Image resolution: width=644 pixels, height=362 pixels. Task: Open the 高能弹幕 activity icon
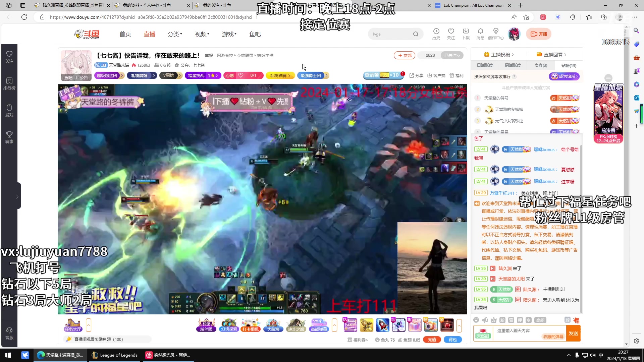click(319, 325)
